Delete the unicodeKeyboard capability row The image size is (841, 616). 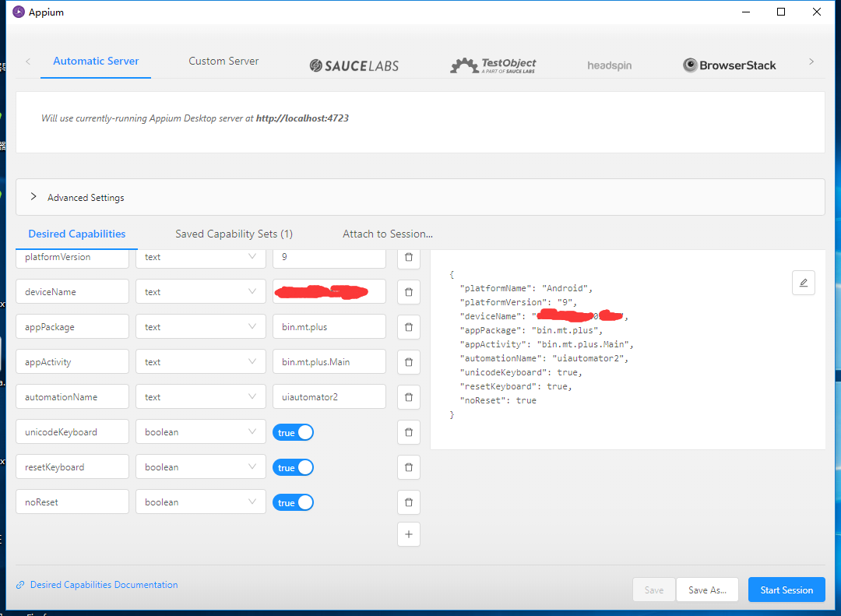(408, 432)
